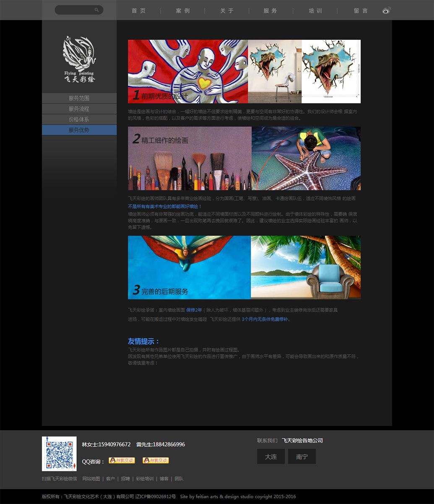The height and width of the screenshot is (504, 434).
Task: Open the 关于 navigation item
Action: click(227, 11)
